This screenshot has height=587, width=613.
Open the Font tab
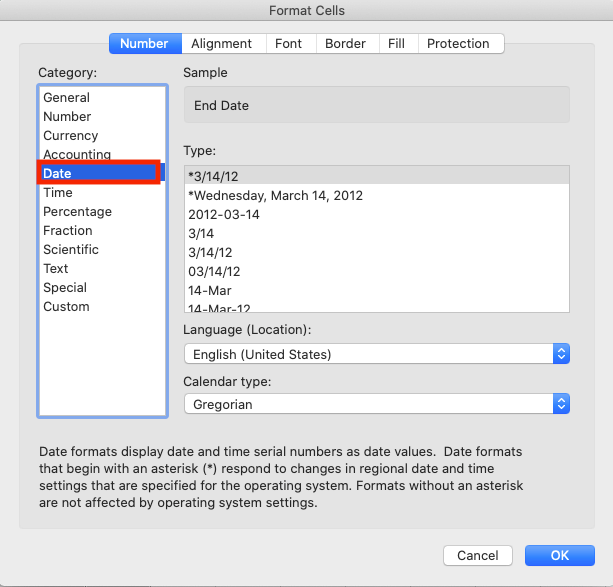pos(288,44)
